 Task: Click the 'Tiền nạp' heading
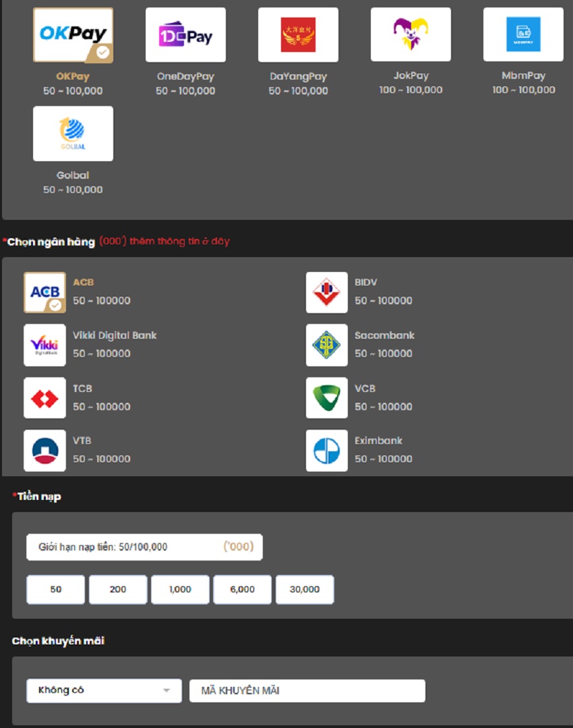click(40, 497)
